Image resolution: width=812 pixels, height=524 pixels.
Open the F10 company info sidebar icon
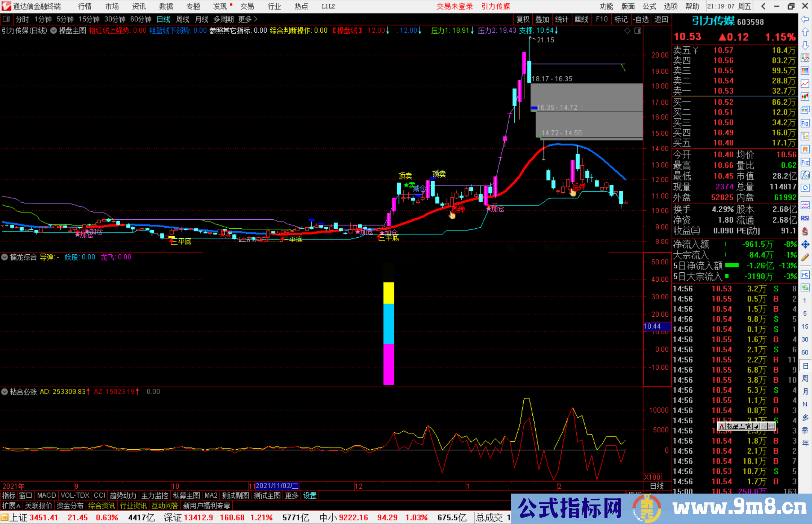pyautogui.click(x=805, y=123)
